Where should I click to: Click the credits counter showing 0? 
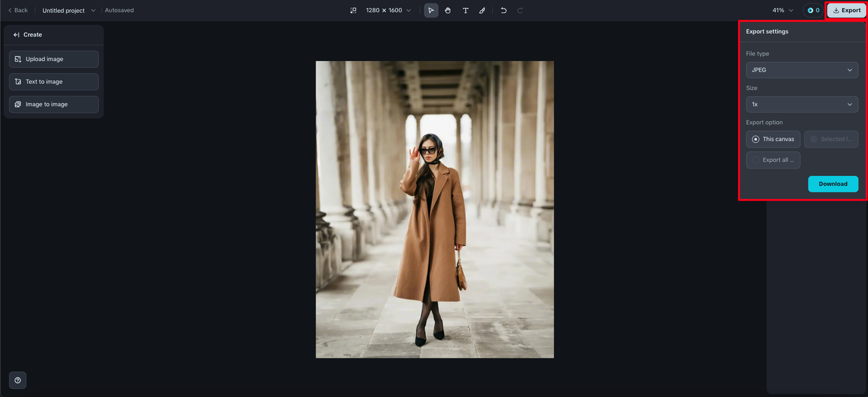tap(813, 10)
